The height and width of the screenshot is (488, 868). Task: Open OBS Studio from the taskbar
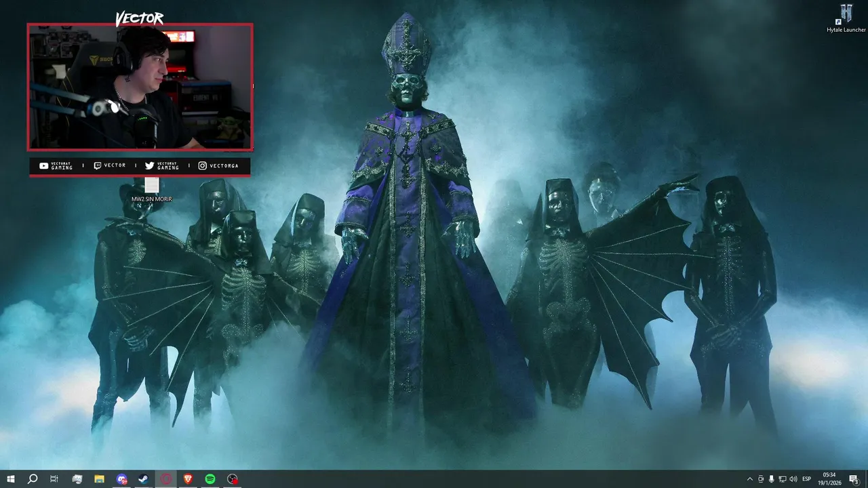click(x=233, y=479)
